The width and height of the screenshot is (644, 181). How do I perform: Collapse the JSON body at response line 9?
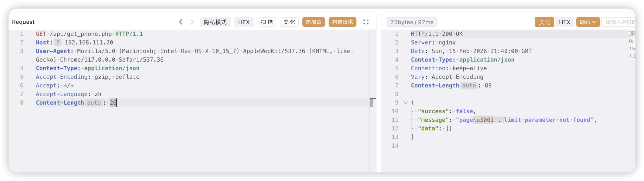pos(406,103)
